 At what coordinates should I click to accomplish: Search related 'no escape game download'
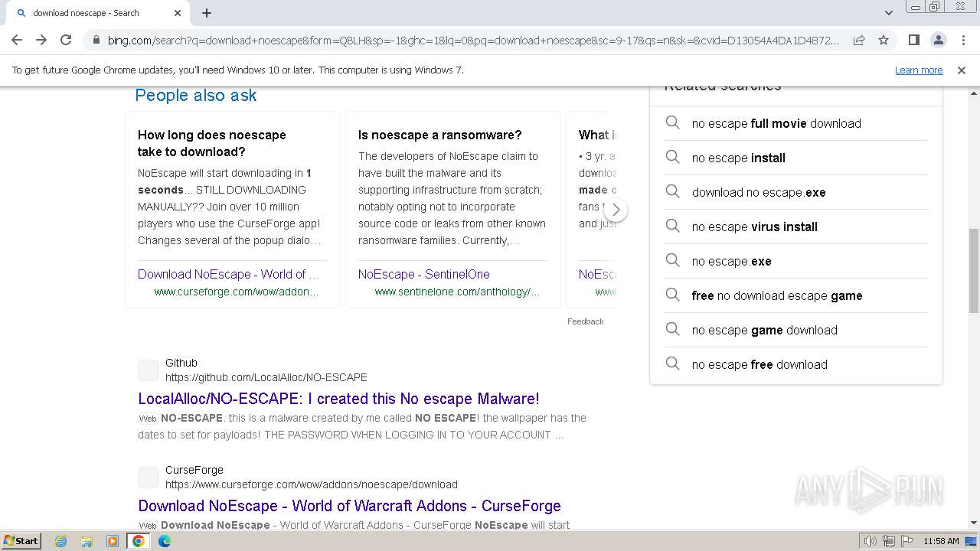[796, 330]
